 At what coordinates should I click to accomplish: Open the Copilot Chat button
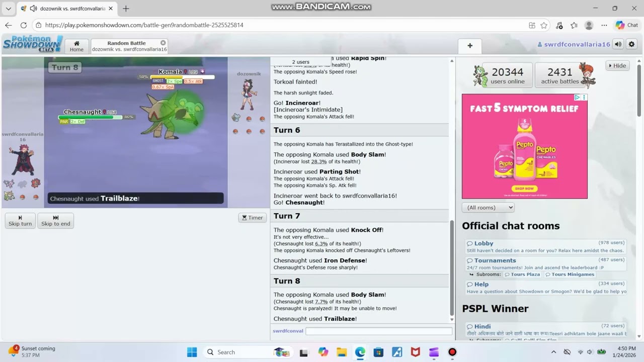click(627, 25)
